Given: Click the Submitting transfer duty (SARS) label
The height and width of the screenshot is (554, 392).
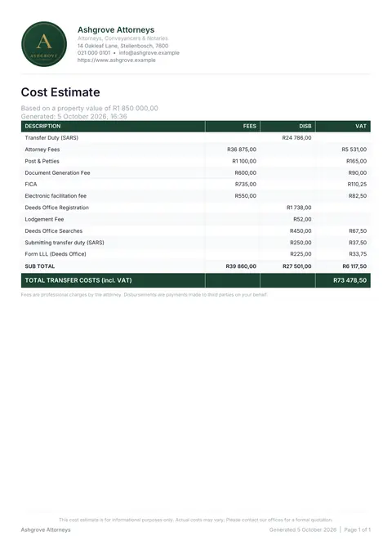Looking at the screenshot, I should click(65, 243).
